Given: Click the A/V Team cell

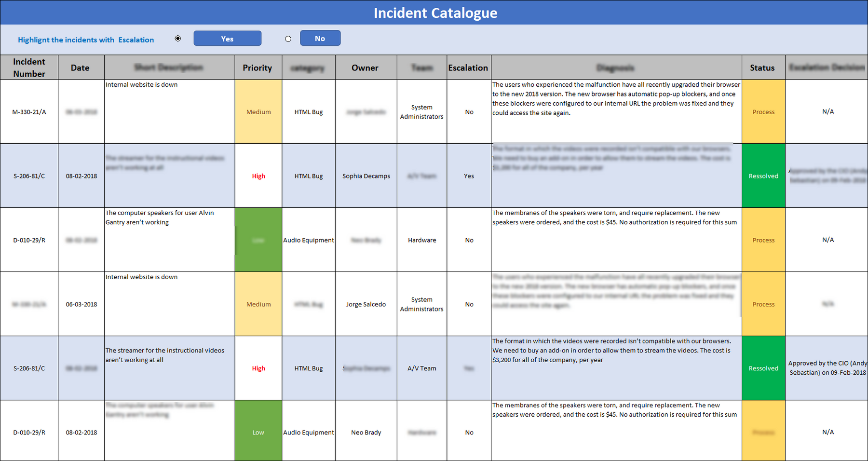Looking at the screenshot, I should click(422, 368).
